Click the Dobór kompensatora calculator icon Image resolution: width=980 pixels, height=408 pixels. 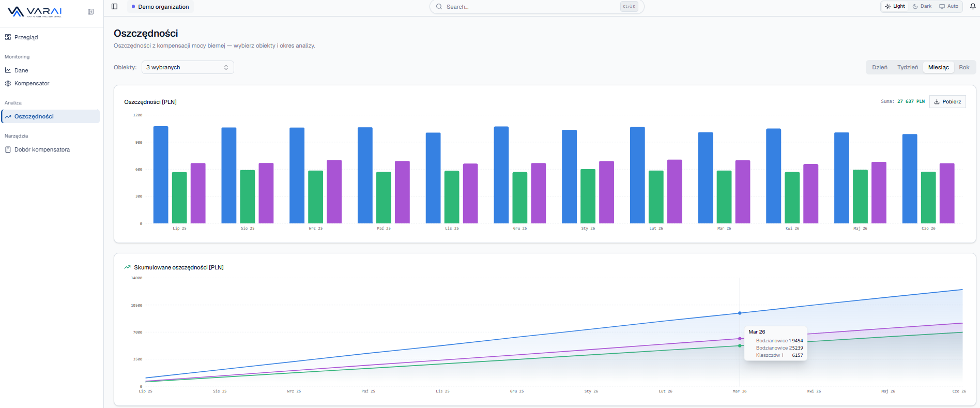(8, 149)
